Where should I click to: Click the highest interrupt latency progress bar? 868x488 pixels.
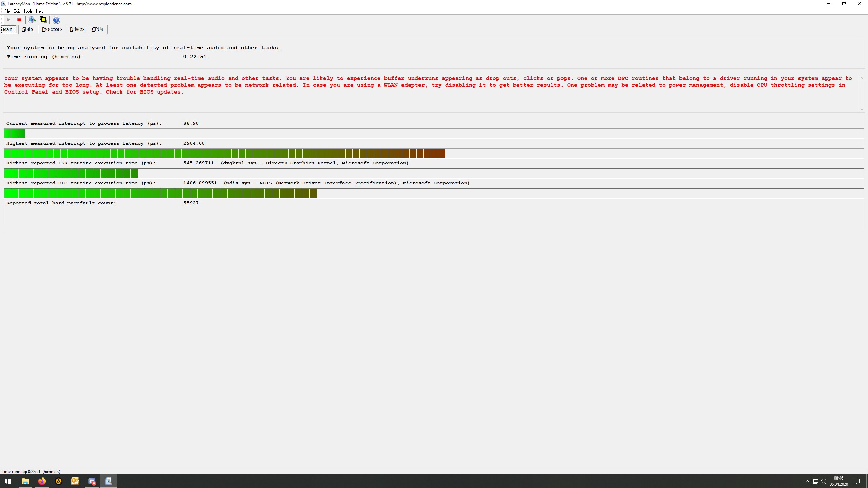point(224,154)
